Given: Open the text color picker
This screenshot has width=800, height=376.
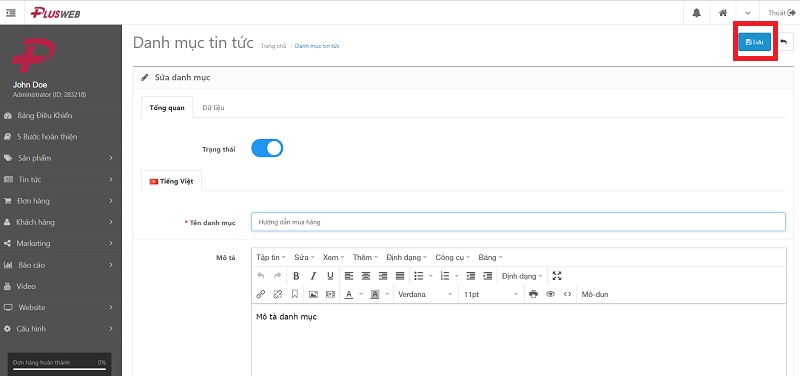Looking at the screenshot, I should click(349, 294).
